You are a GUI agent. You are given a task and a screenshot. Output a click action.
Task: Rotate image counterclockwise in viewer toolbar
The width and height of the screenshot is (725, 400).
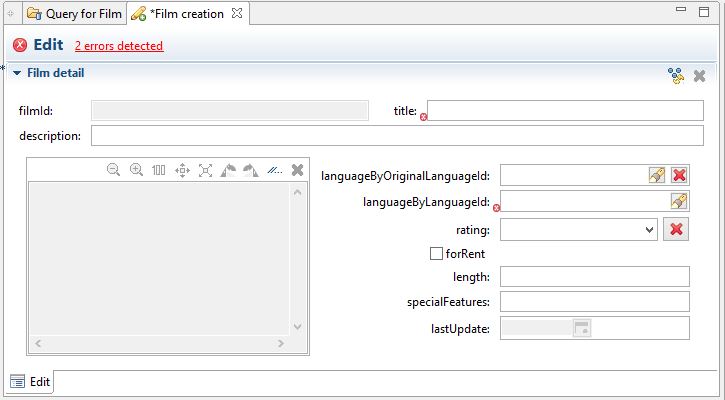pyautogui.click(x=228, y=170)
